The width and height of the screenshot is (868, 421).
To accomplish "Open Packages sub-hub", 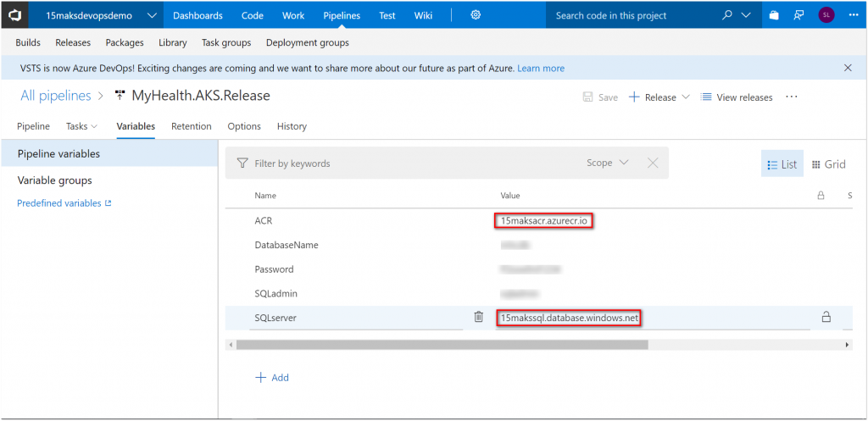I will pos(125,42).
